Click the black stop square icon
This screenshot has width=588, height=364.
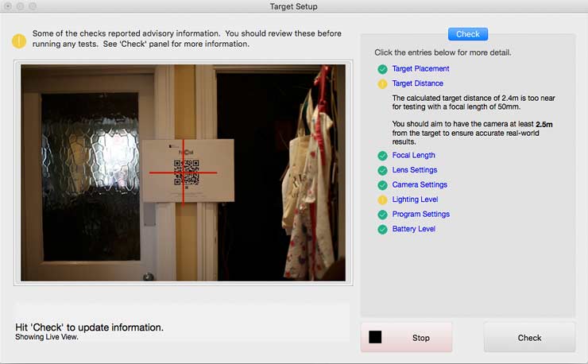375,337
